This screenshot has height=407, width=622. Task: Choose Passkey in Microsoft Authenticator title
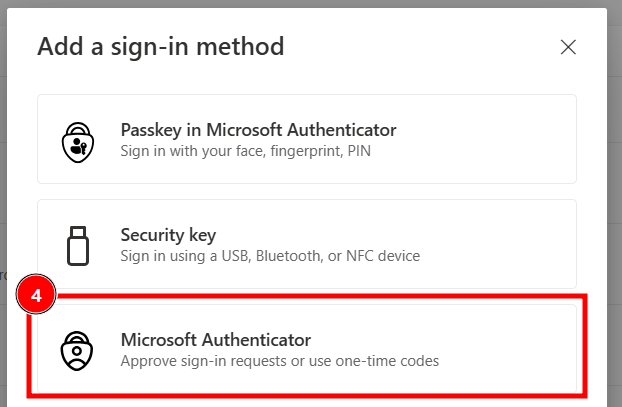[x=258, y=130]
